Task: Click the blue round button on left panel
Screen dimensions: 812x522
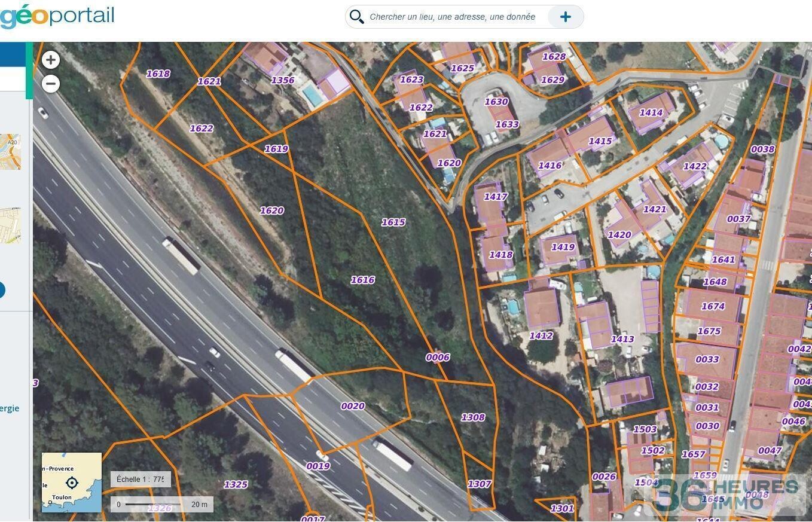Action: [x=2, y=291]
